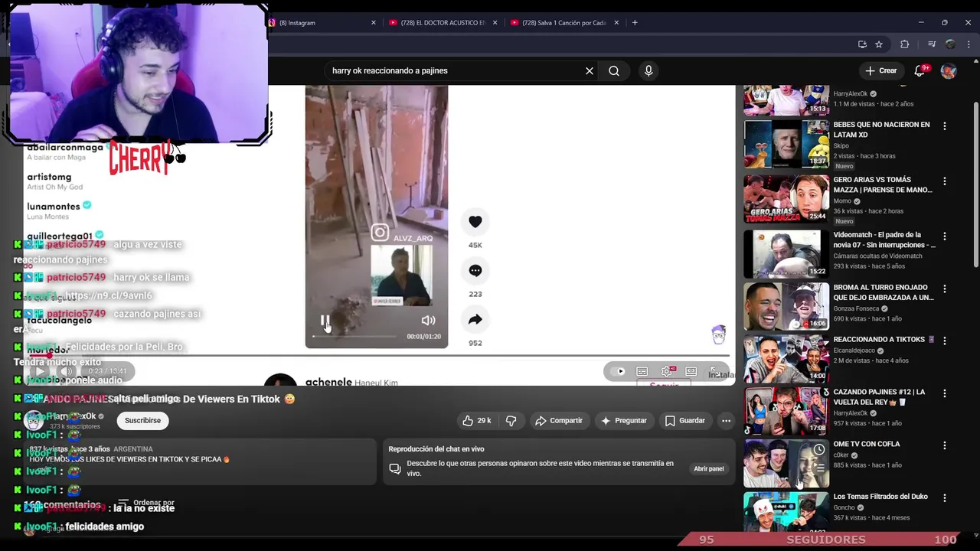Open the notifications bell

920,70
